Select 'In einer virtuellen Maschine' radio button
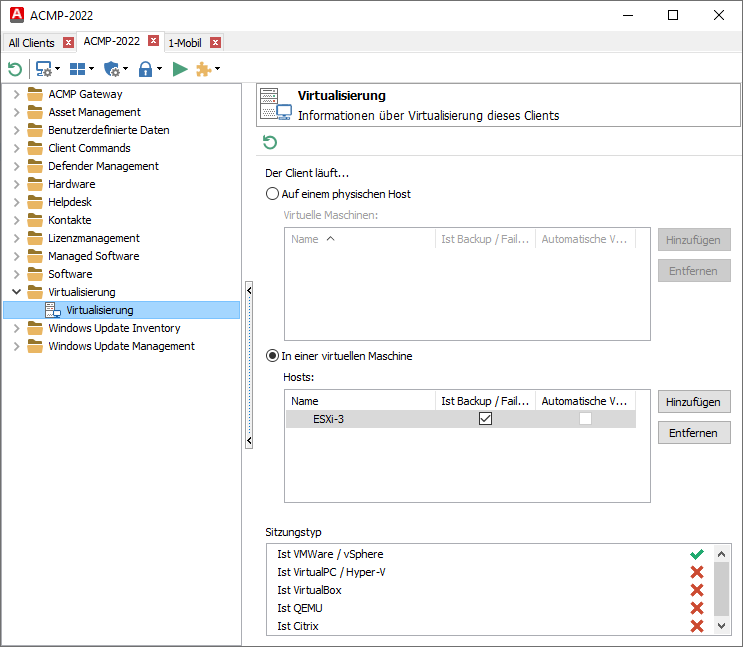The image size is (743, 647). (x=272, y=356)
